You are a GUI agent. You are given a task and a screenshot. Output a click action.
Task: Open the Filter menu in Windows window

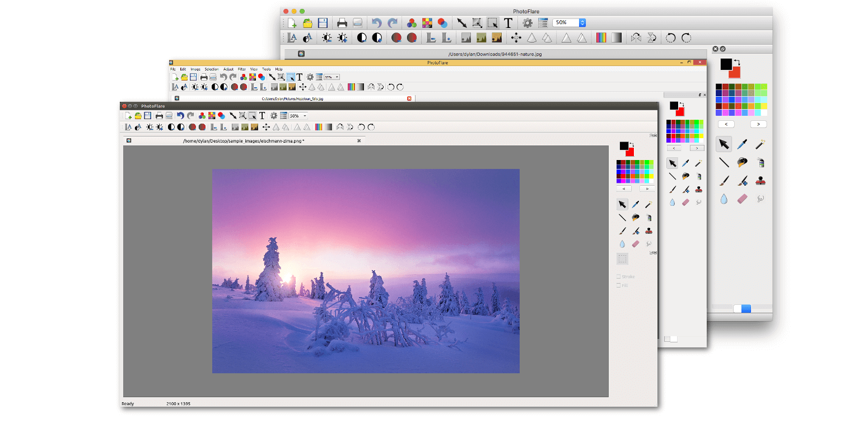click(x=241, y=69)
